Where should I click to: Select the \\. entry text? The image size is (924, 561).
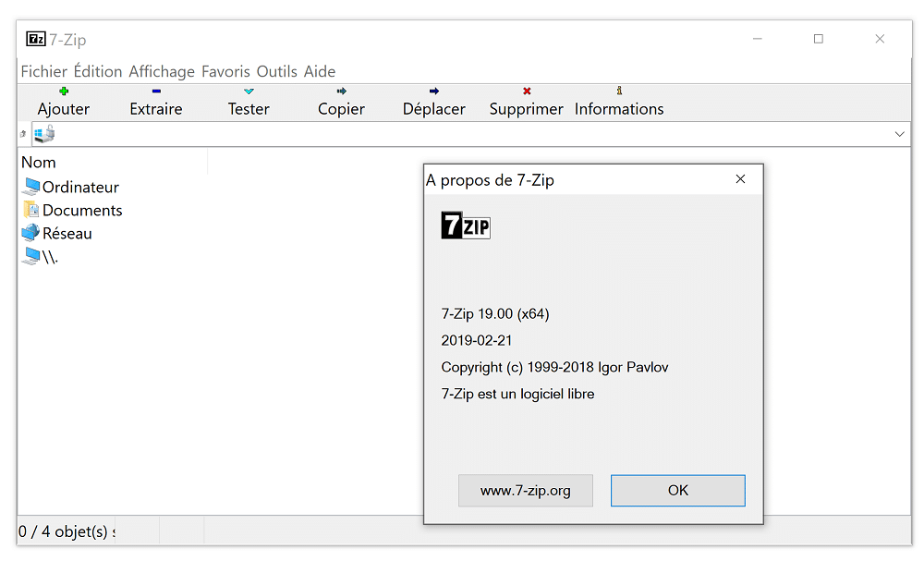tap(50, 257)
